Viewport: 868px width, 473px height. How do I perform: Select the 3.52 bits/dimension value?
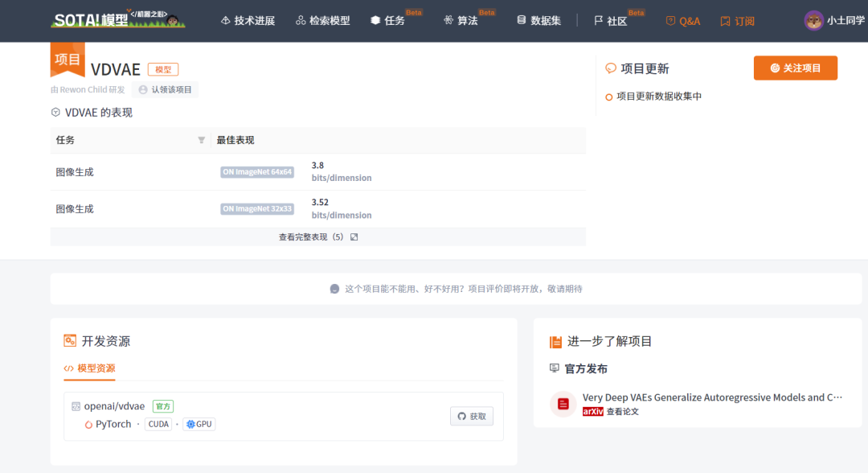coord(341,209)
